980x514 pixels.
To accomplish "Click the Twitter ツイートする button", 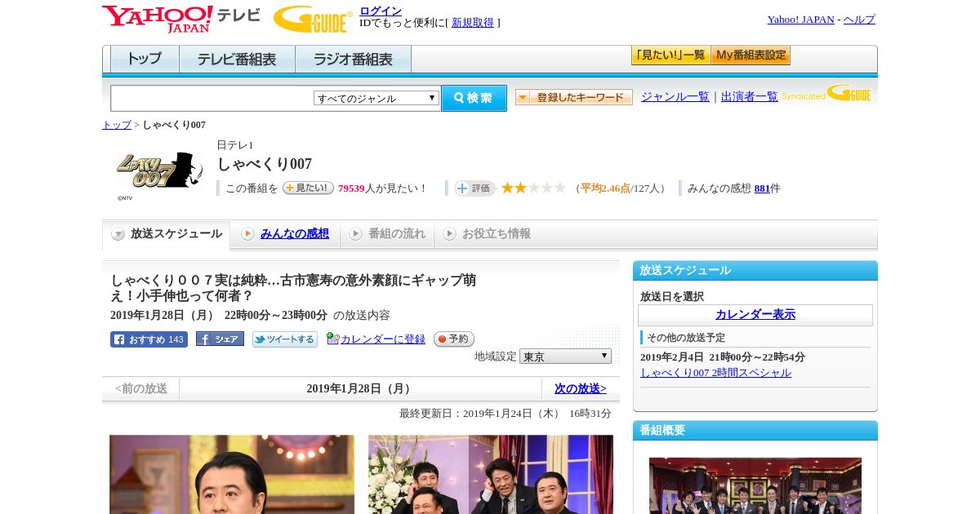I will tap(284, 339).
